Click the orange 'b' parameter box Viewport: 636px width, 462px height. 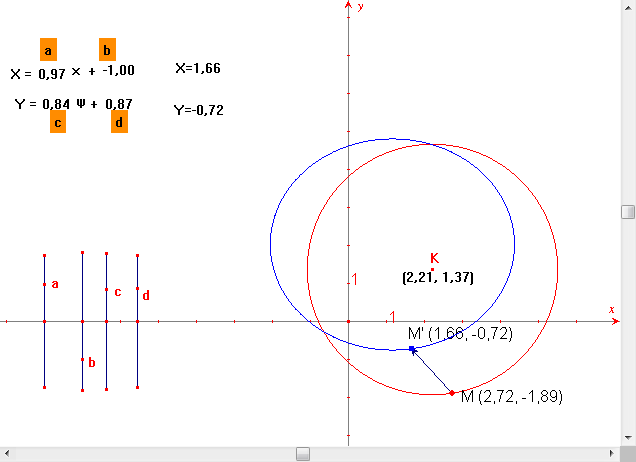(107, 50)
